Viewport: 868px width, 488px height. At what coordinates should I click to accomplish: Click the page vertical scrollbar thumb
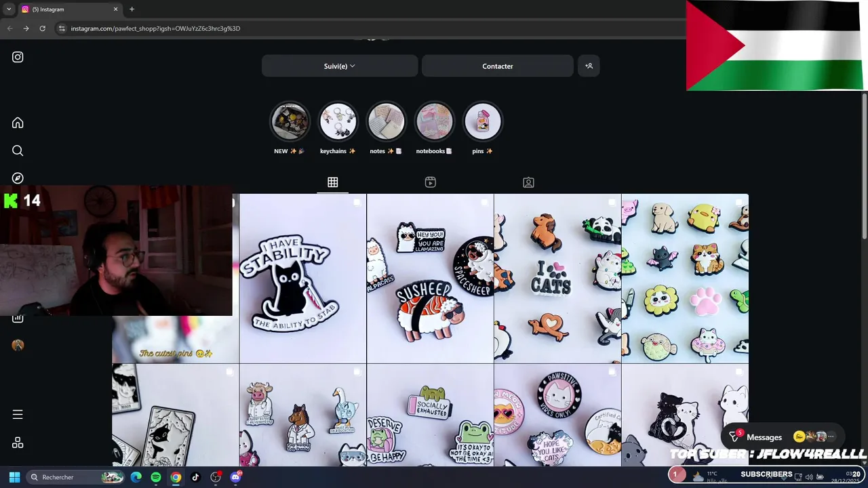point(865,166)
